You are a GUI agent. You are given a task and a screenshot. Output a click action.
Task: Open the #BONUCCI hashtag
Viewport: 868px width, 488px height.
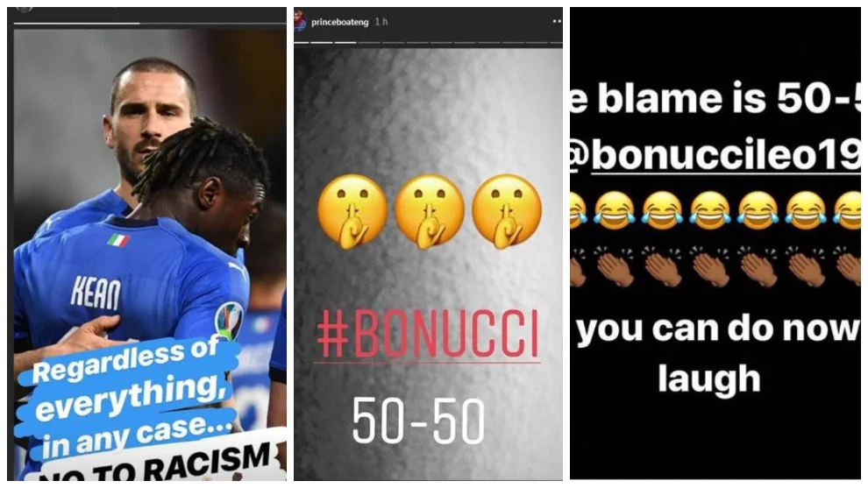(x=427, y=335)
